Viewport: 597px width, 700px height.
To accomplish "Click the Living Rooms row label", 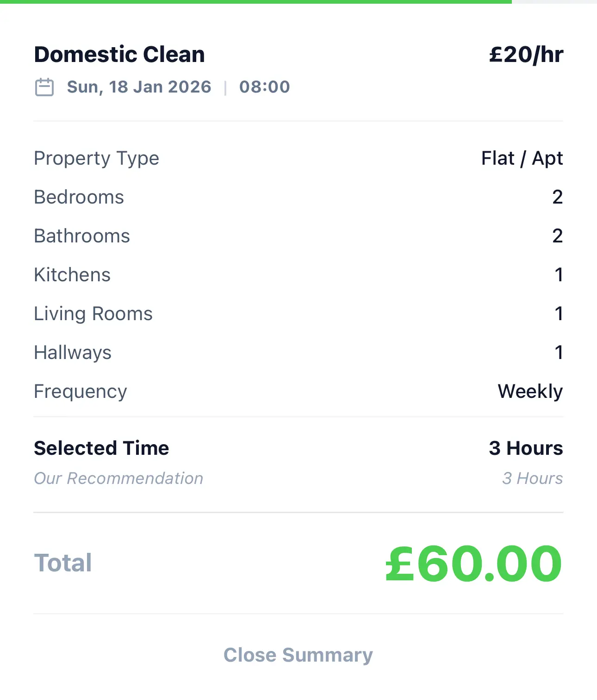I will pos(93,314).
